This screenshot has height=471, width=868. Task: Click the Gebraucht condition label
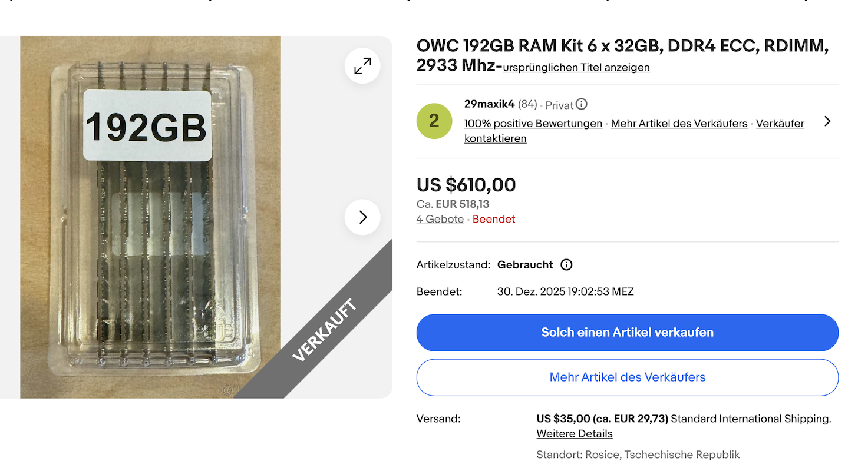(x=524, y=264)
